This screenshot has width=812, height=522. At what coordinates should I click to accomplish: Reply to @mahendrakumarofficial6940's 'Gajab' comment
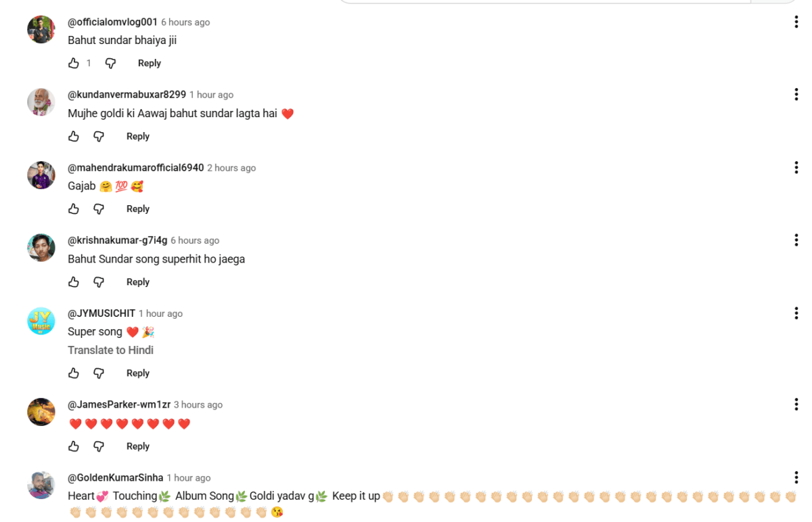tap(138, 209)
